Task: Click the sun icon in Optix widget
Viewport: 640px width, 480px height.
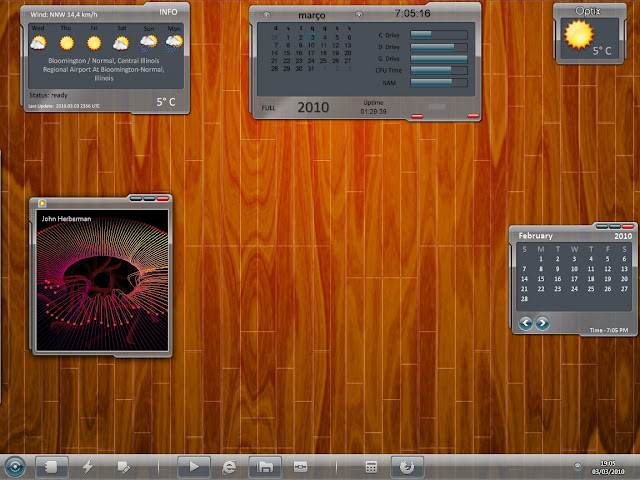Action: tap(578, 35)
